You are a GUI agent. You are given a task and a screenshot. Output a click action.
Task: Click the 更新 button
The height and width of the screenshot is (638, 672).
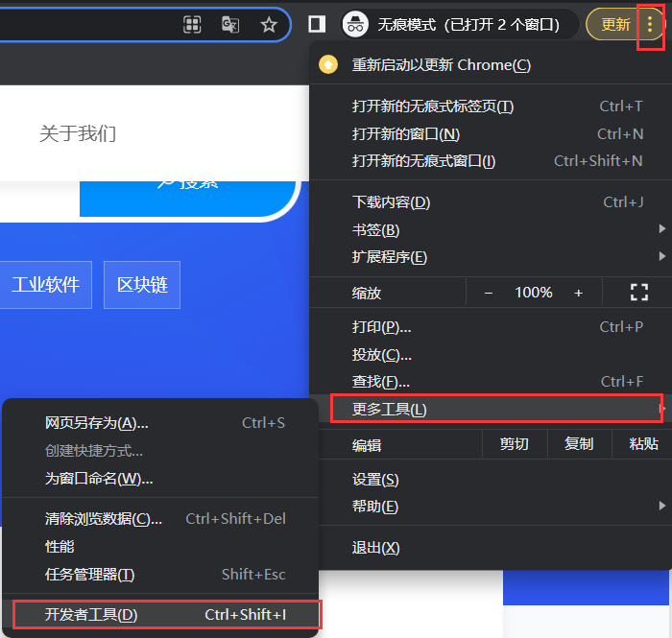pos(615,25)
